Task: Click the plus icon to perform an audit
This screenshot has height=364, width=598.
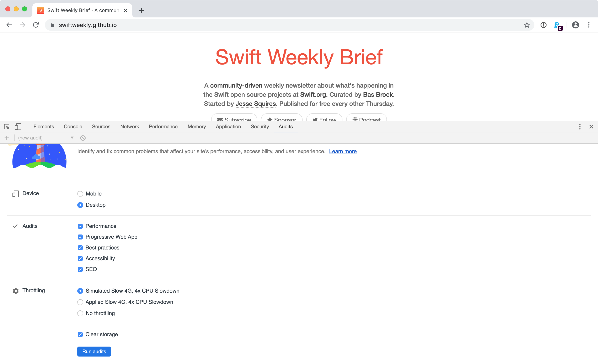Action: coord(7,138)
